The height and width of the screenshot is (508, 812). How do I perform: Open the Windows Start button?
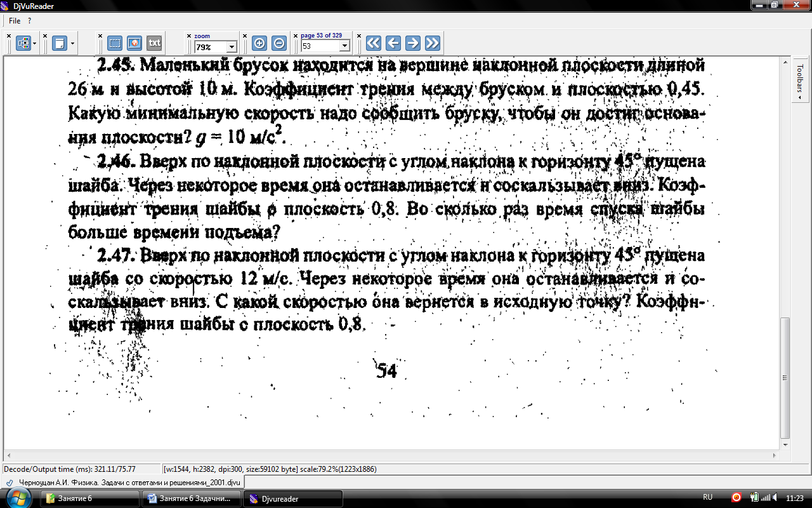coord(18,498)
